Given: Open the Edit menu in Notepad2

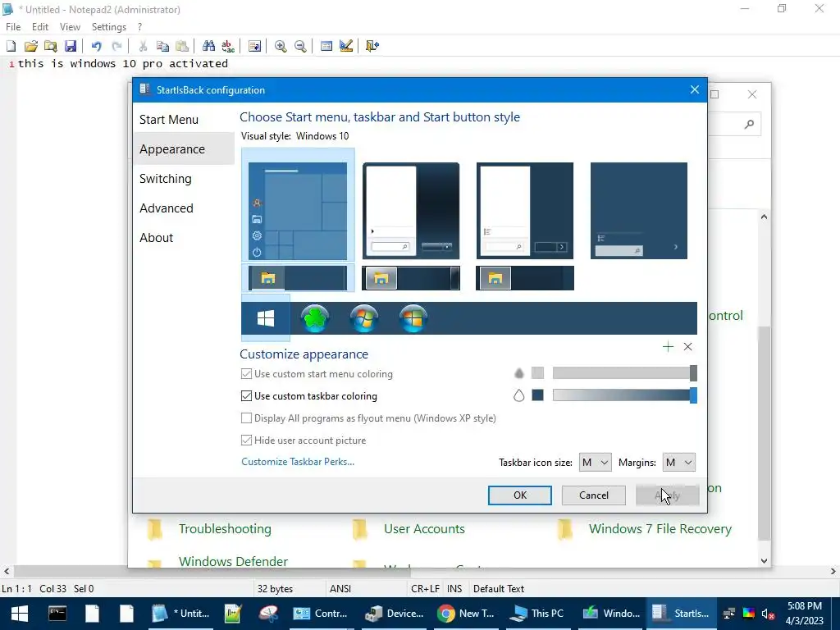Looking at the screenshot, I should [x=40, y=27].
